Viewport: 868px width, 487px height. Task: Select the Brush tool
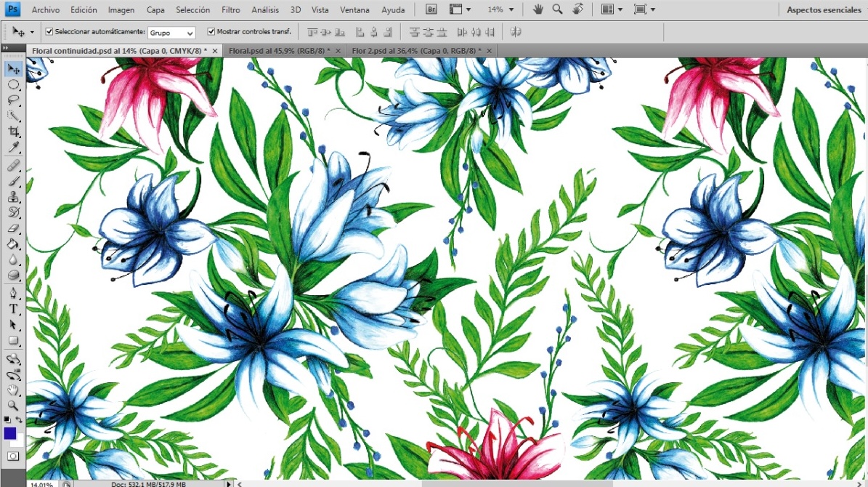13,181
